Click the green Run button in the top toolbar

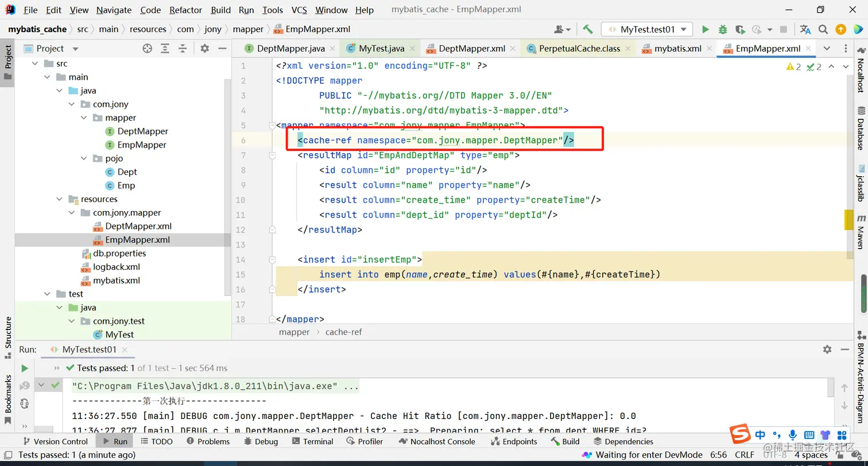pos(706,29)
